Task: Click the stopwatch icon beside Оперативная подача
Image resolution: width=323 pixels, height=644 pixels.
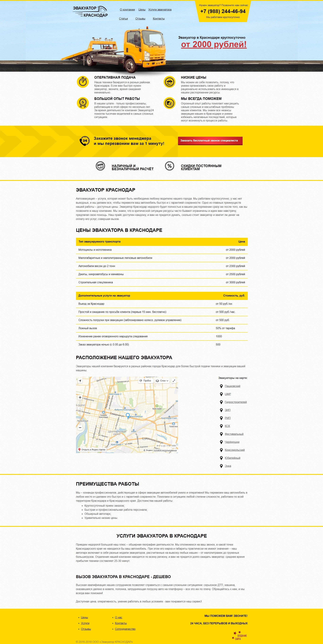Action: point(83,82)
